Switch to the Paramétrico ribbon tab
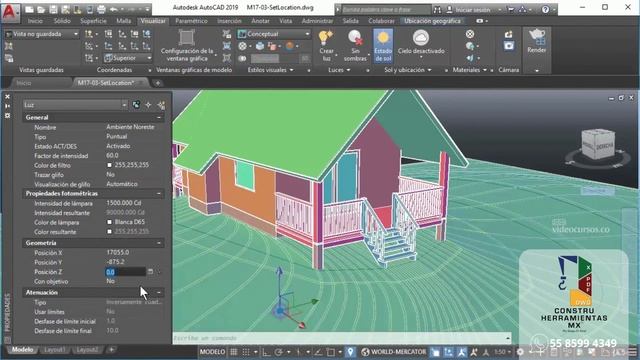640x360 pixels. click(191, 21)
